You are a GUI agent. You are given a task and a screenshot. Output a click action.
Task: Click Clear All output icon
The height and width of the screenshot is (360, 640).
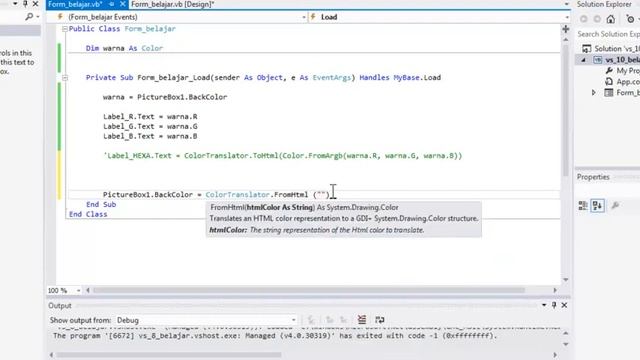362,320
